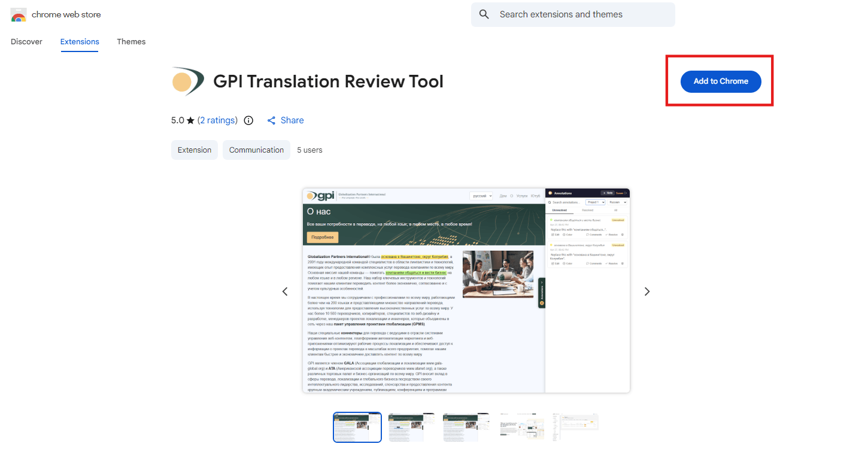The width and height of the screenshot is (868, 468).
Task: Click the GPI extension logo icon
Action: 188,81
